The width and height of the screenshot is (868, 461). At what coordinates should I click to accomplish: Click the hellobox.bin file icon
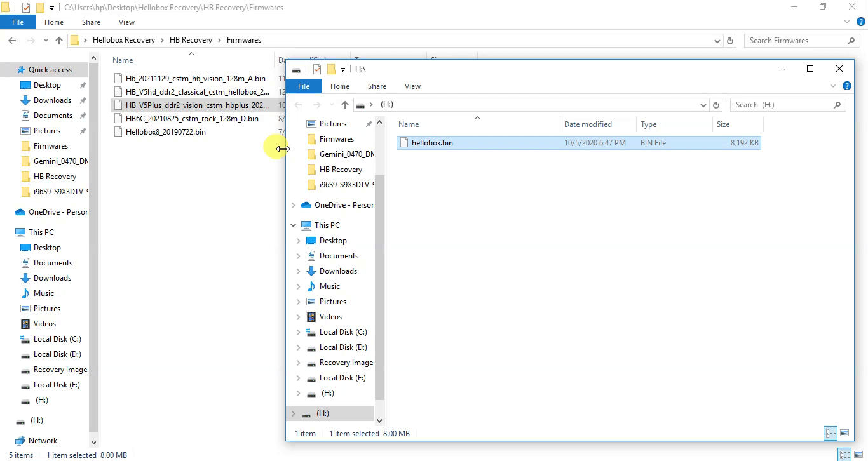(x=403, y=143)
